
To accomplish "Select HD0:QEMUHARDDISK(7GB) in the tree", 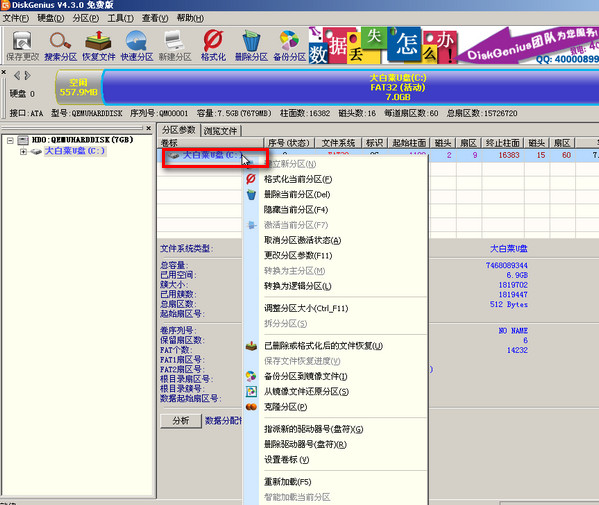I will pos(83,140).
